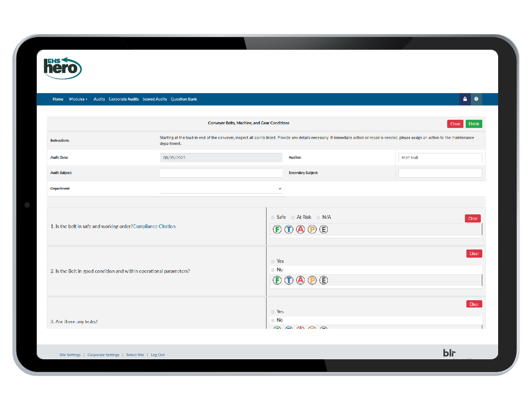Select the Safe radio option
The image size is (532, 410).
[272, 217]
